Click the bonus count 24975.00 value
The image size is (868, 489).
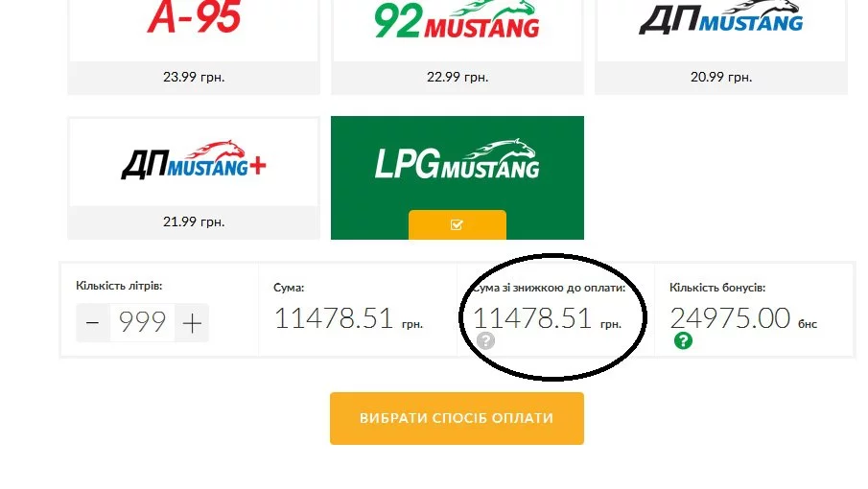point(730,318)
